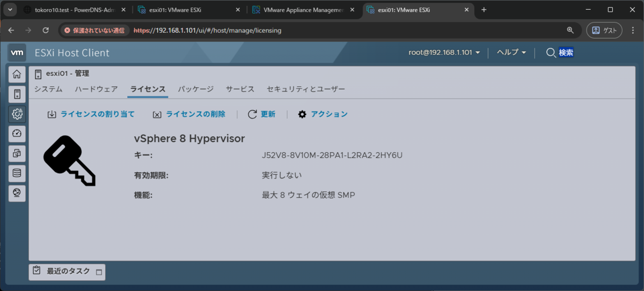This screenshot has width=644, height=291.
Task: Click the host icon beside esxi01 title
Action: [x=38, y=74]
